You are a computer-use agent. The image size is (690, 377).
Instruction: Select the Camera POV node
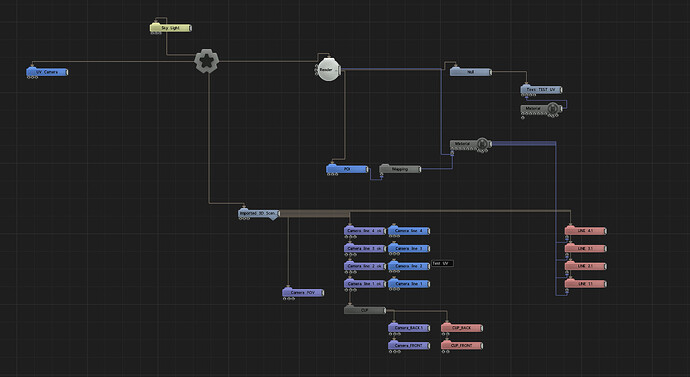(303, 293)
